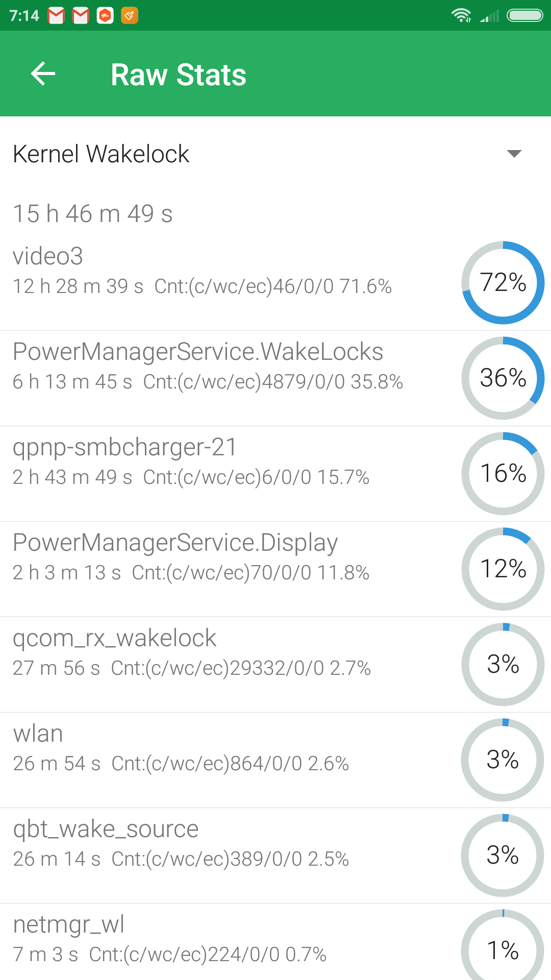Tap the qcom_rx_wakelock list item

pyautogui.click(x=275, y=665)
